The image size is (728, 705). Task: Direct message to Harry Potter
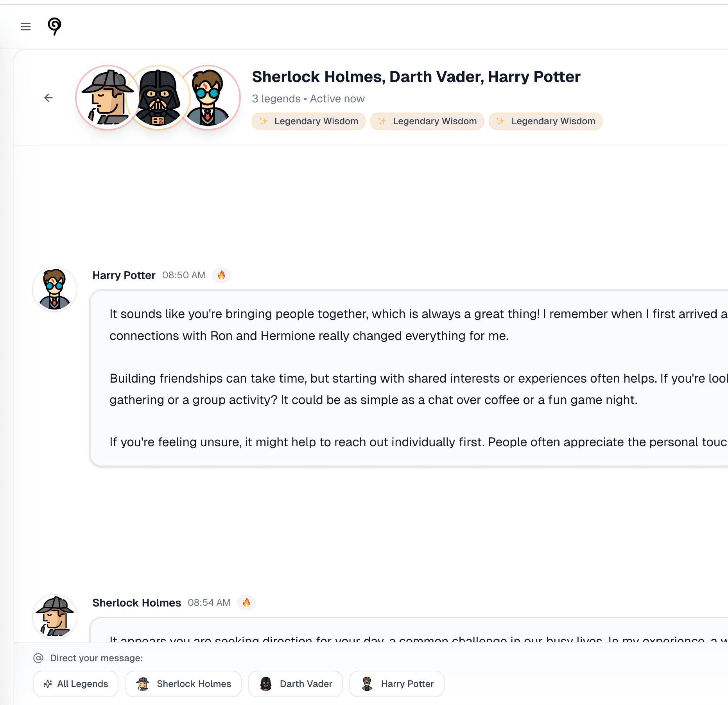point(397,684)
